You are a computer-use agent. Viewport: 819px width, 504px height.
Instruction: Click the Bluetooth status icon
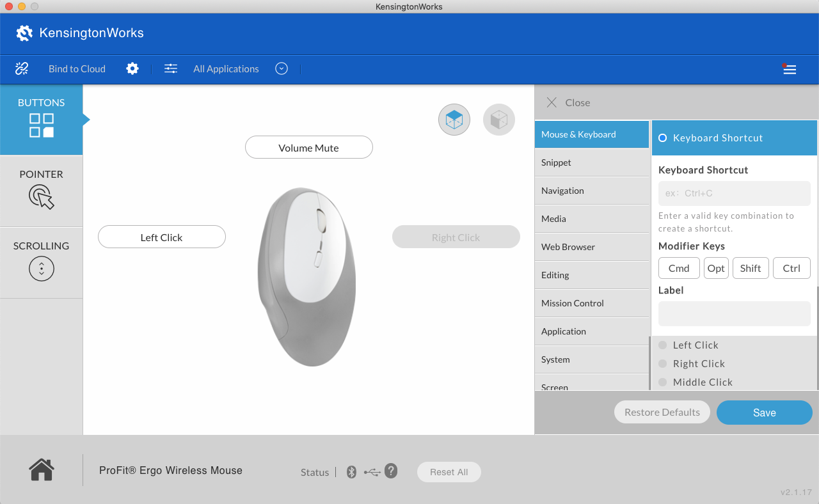[x=351, y=472]
